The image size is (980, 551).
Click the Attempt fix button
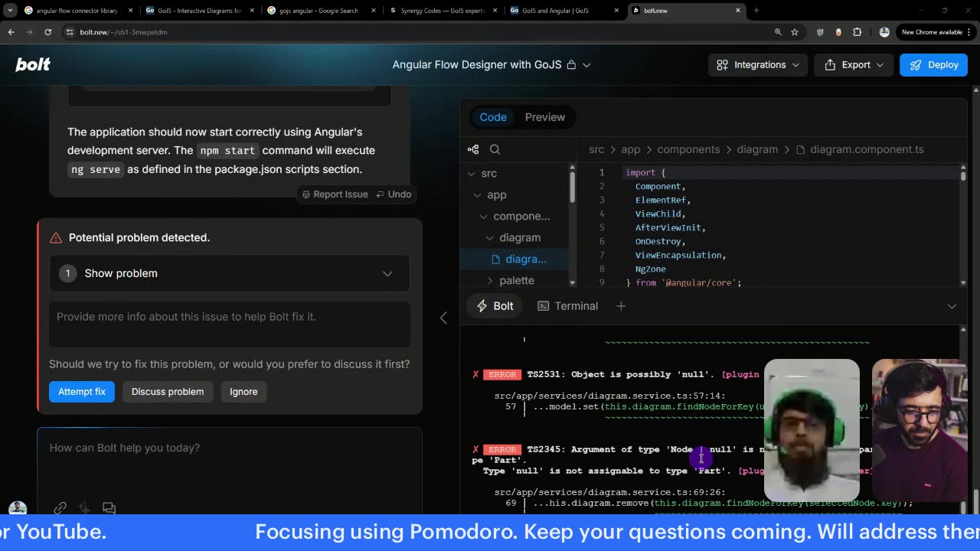[82, 392]
